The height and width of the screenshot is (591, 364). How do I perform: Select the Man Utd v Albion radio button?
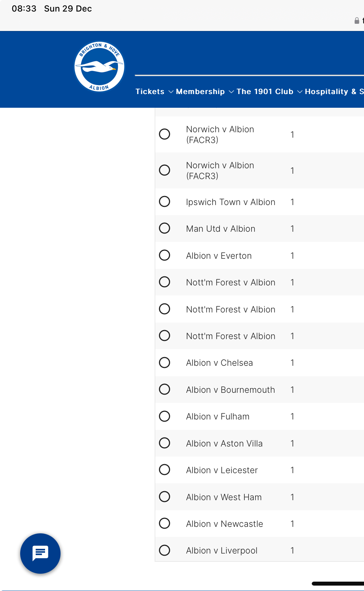165,228
